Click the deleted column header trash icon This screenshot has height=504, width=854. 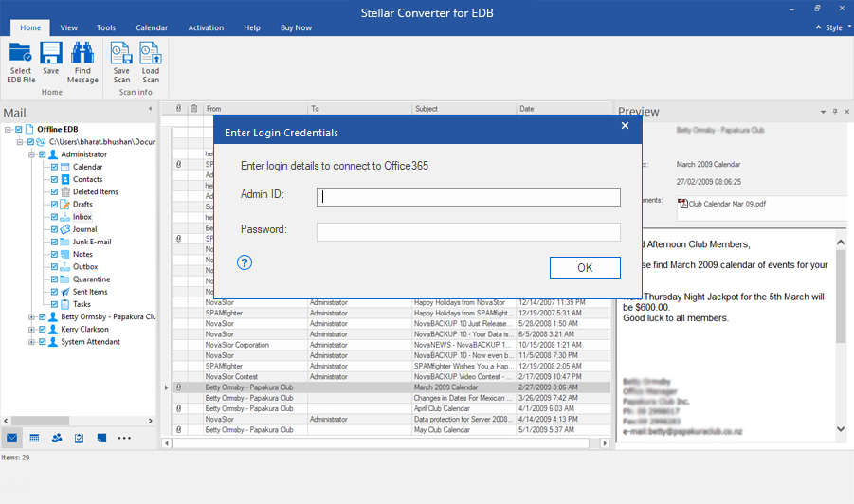point(194,108)
